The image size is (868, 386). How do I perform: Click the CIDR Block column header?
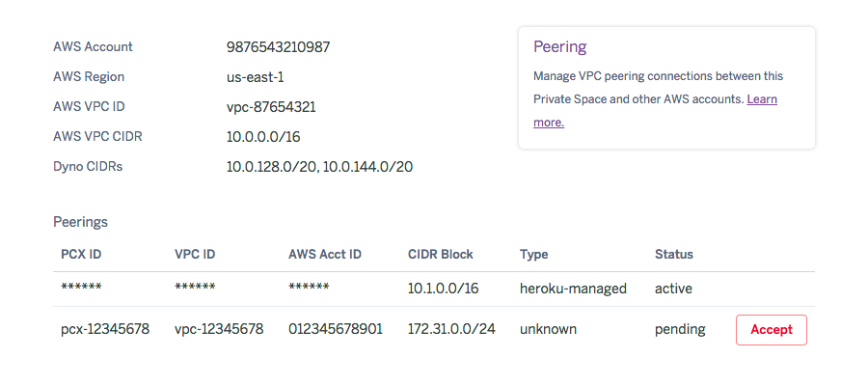click(x=440, y=255)
